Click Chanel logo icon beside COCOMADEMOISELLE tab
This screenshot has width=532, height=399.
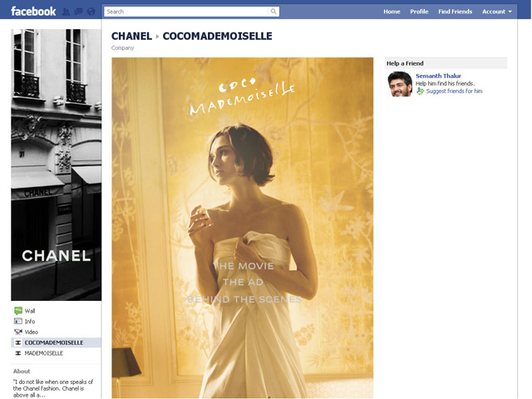pyautogui.click(x=18, y=342)
